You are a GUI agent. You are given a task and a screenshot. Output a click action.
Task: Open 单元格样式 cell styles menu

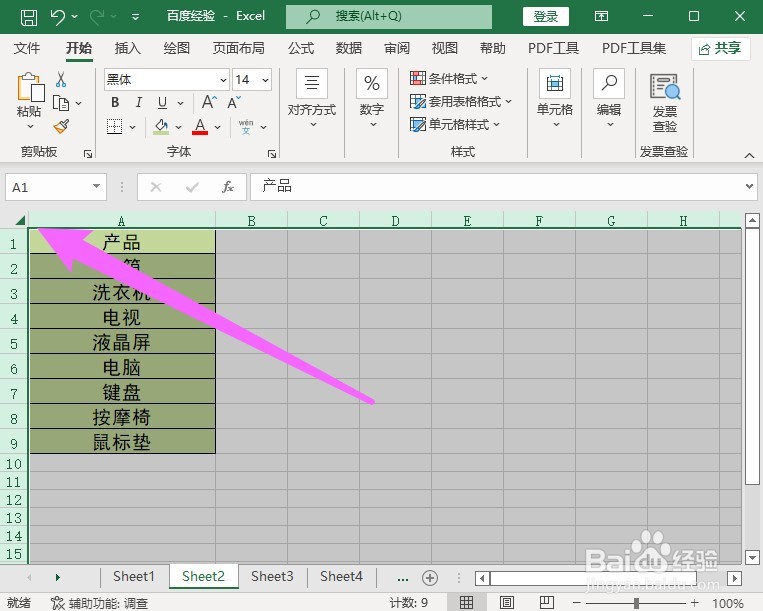point(455,125)
